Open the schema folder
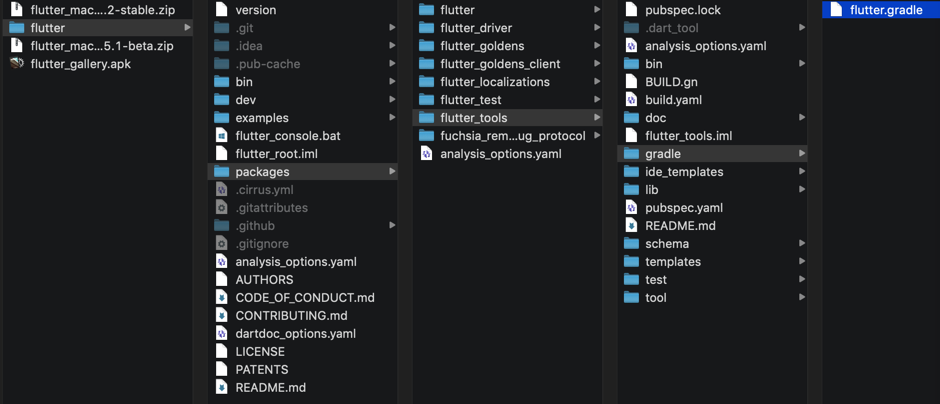The width and height of the screenshot is (940, 404). tap(666, 244)
